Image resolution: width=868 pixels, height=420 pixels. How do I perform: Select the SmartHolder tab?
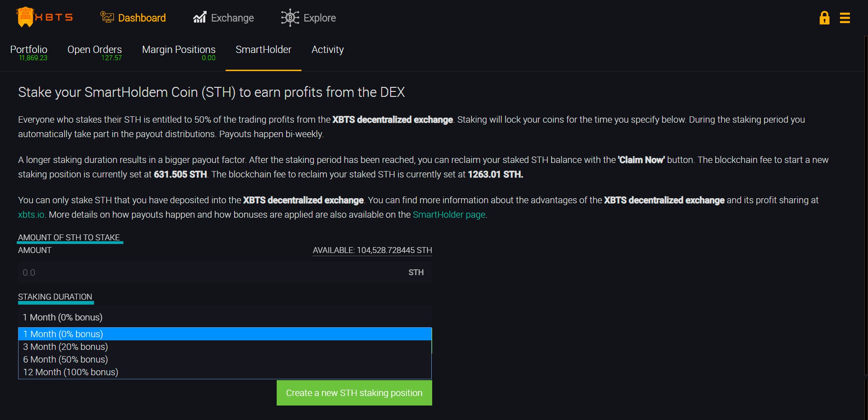pos(264,50)
